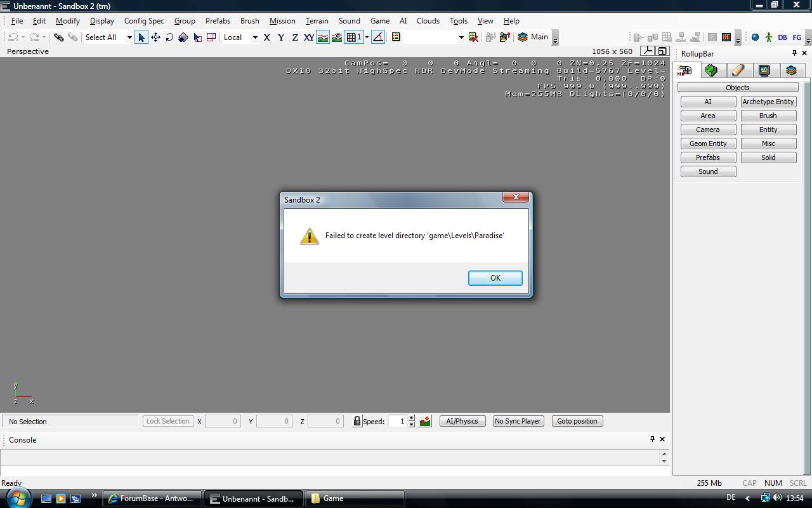Toggle Snap to Grid button
The height and width of the screenshot is (508, 812).
click(353, 37)
